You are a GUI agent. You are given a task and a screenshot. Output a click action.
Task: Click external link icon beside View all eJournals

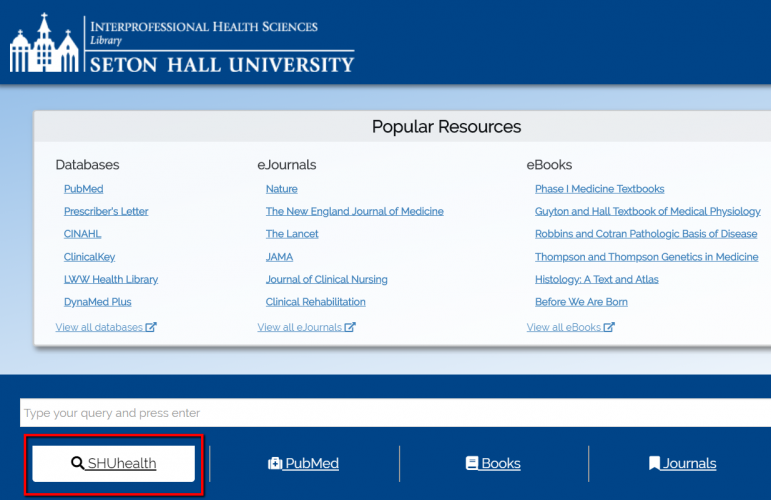pos(350,327)
